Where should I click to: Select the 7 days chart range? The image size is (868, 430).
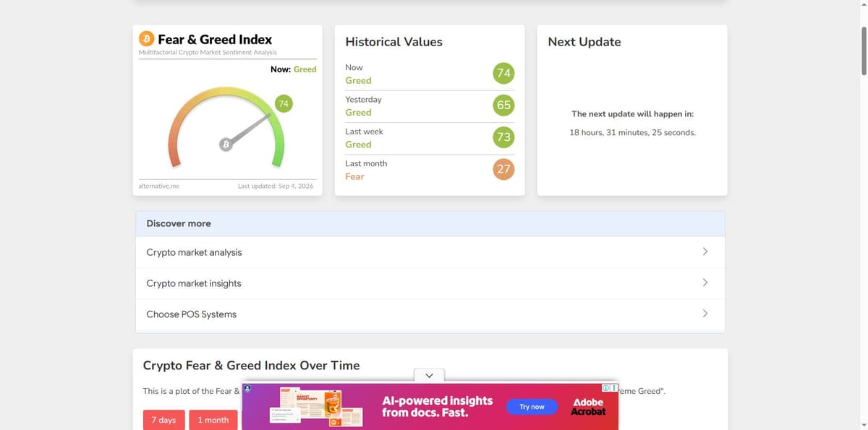[x=163, y=420]
